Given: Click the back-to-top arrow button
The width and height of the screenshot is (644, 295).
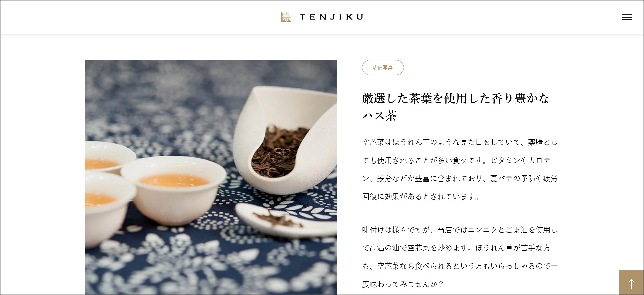Looking at the screenshot, I should coord(631,282).
